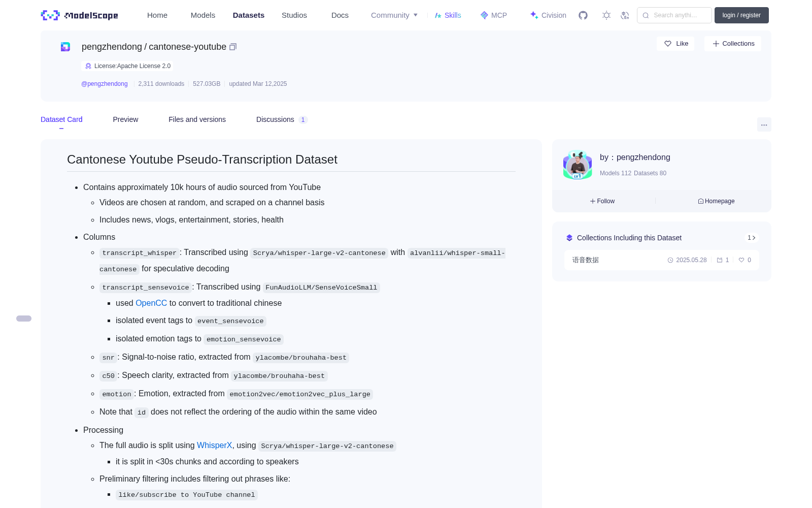Click the 'transcript_sensevoice' code label
This screenshot has height=508, width=812.
[x=146, y=288]
